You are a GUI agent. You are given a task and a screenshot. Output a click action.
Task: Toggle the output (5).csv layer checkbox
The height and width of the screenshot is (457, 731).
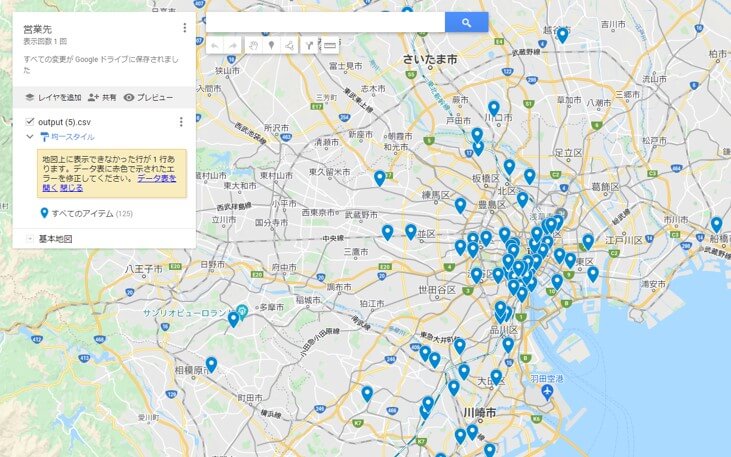pos(30,122)
